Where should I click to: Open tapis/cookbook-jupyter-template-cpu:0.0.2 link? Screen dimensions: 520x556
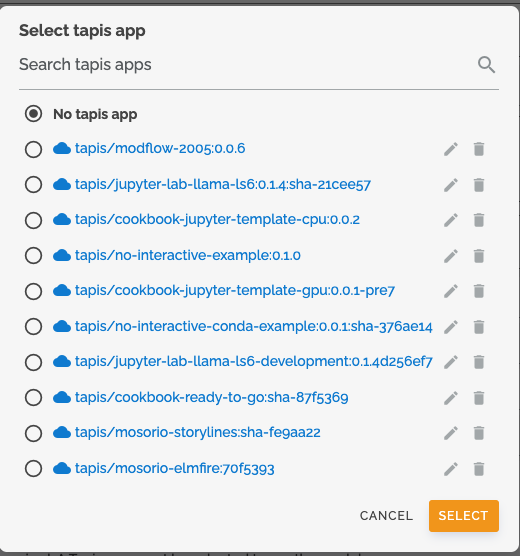click(x=217, y=219)
